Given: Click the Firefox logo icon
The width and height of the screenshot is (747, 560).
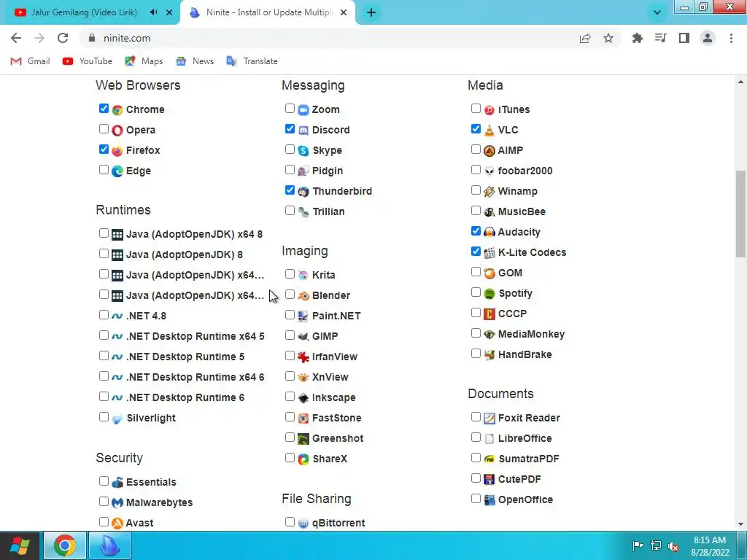Looking at the screenshot, I should pyautogui.click(x=117, y=151).
